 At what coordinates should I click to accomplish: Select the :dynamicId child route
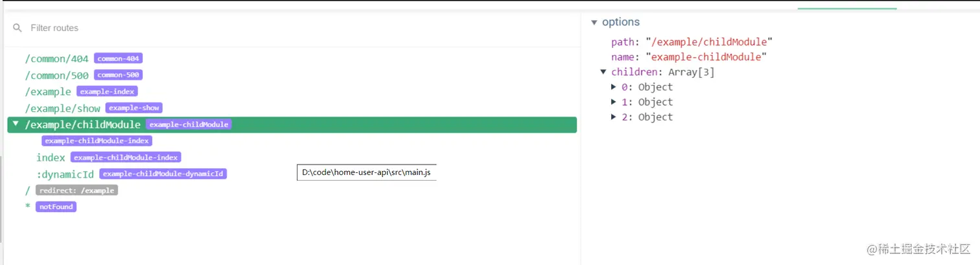[x=65, y=174]
